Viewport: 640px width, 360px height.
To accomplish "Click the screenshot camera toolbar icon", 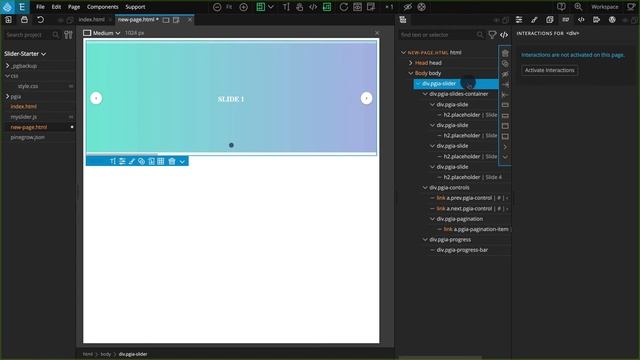I will 358,7.
